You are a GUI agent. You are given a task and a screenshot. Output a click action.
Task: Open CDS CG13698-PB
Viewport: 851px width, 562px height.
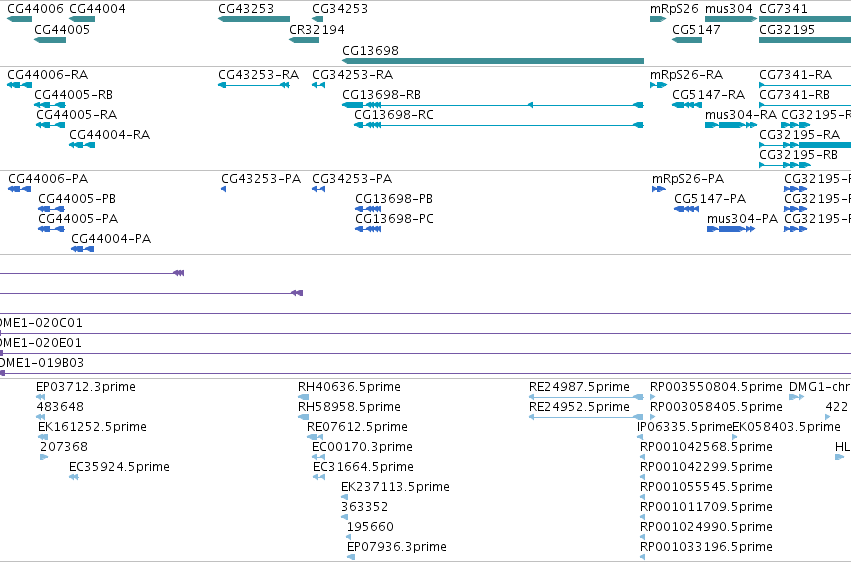coord(368,209)
